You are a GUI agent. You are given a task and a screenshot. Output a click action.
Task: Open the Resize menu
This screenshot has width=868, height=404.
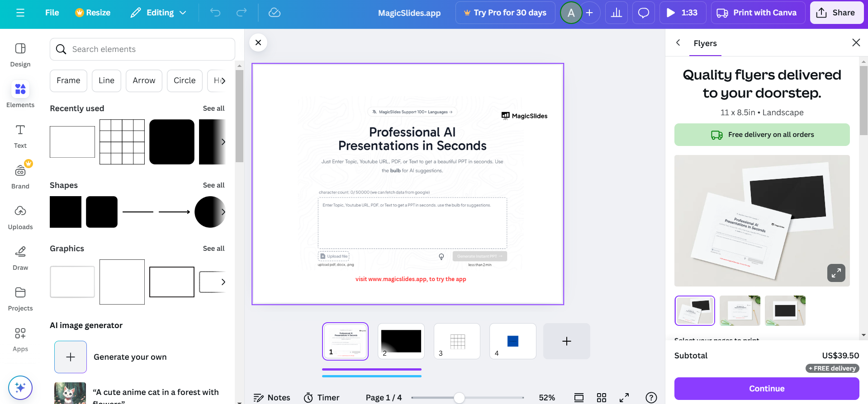[x=93, y=13]
